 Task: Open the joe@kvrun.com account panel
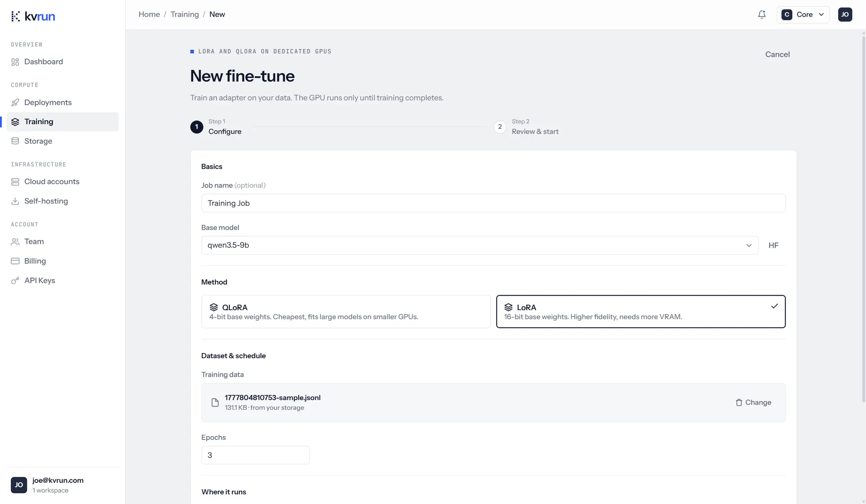tap(62, 485)
